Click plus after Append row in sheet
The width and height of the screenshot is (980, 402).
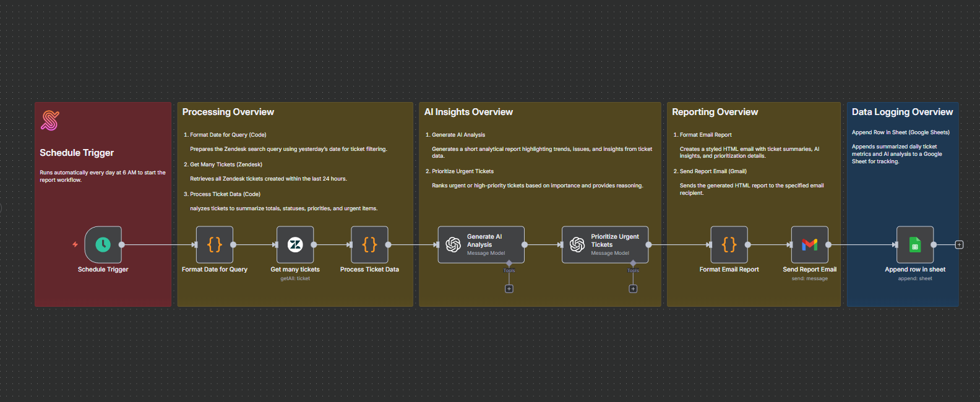tap(959, 245)
